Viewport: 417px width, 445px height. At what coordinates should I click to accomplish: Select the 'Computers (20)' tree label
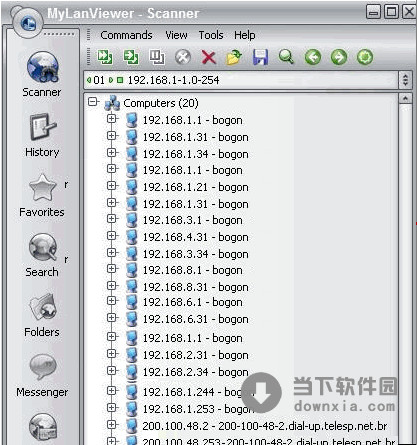pos(161,103)
